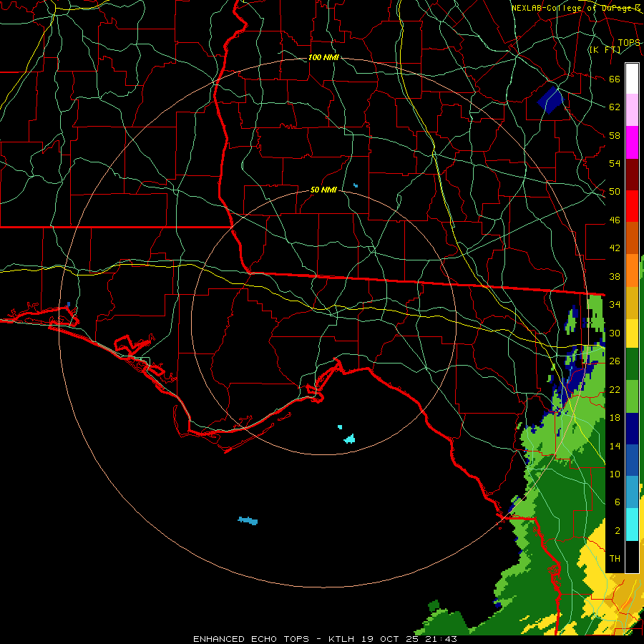The image size is (644, 644).
Task: Click the 100 NMI range ring label
Action: [323, 57]
